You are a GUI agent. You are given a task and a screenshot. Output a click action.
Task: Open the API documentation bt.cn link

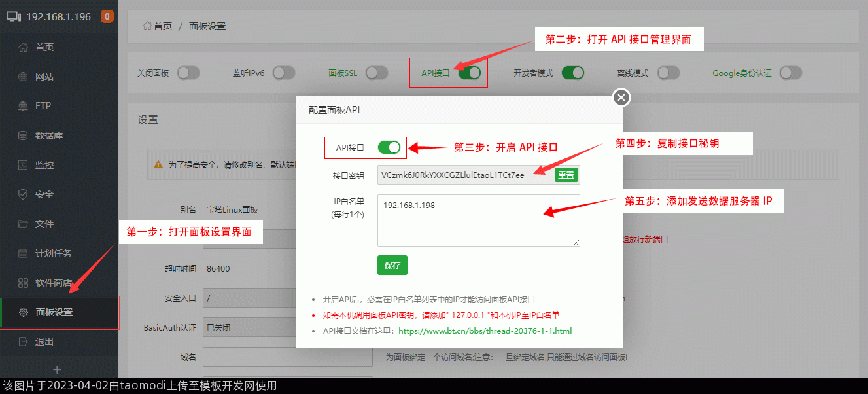tap(485, 331)
